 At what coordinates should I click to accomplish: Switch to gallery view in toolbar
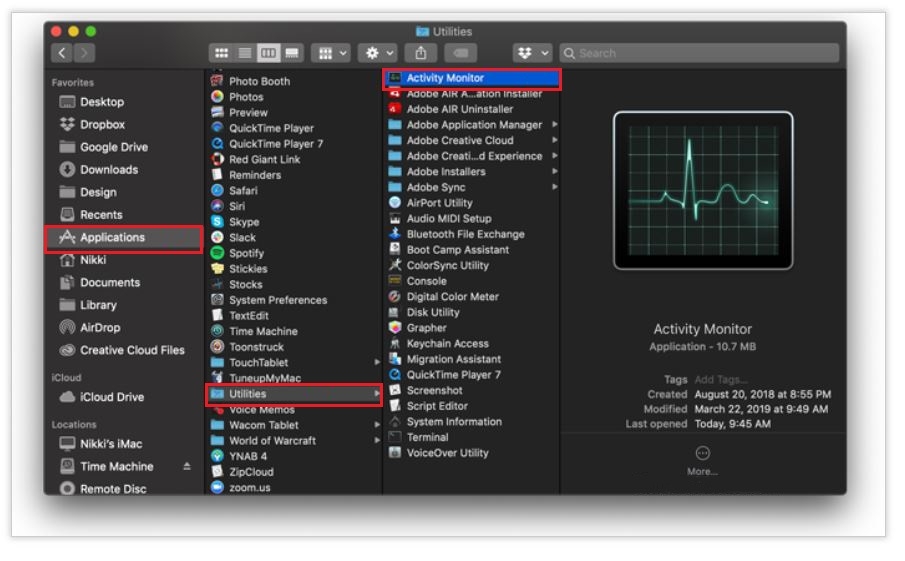[292, 53]
